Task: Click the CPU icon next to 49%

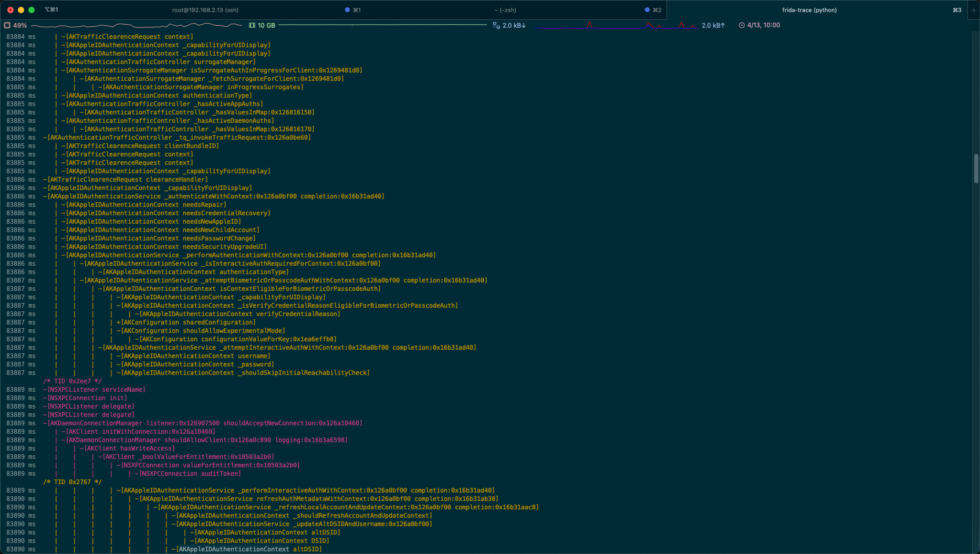Action: [7, 25]
